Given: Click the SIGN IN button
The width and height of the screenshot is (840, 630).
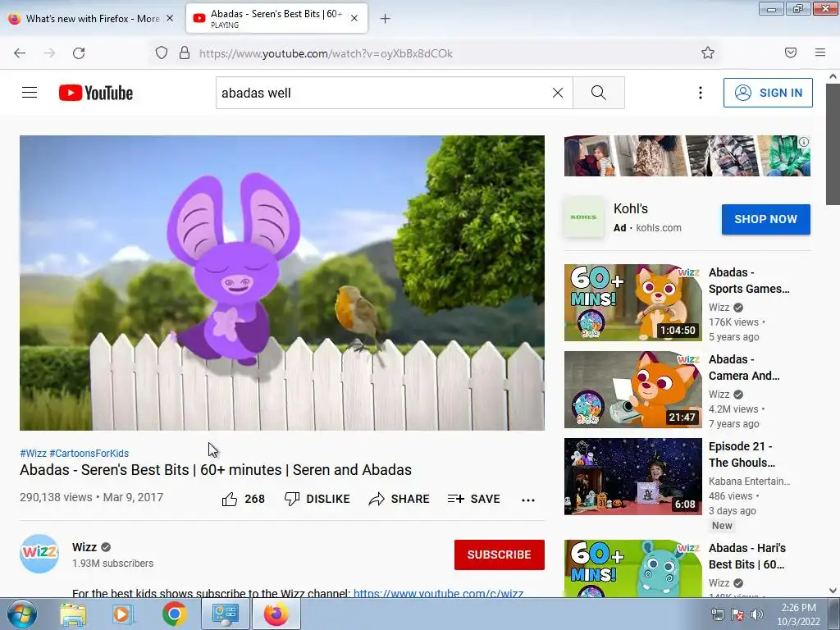Looking at the screenshot, I should click(x=768, y=93).
